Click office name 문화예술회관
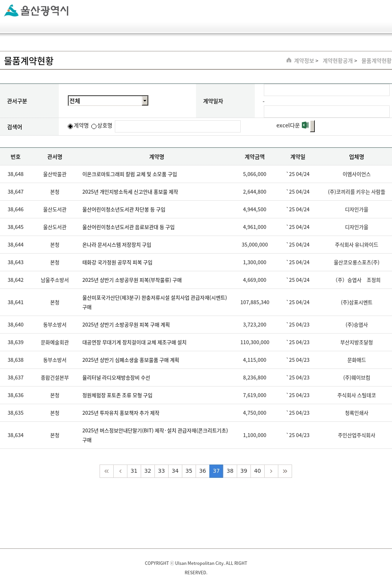 click(55, 343)
